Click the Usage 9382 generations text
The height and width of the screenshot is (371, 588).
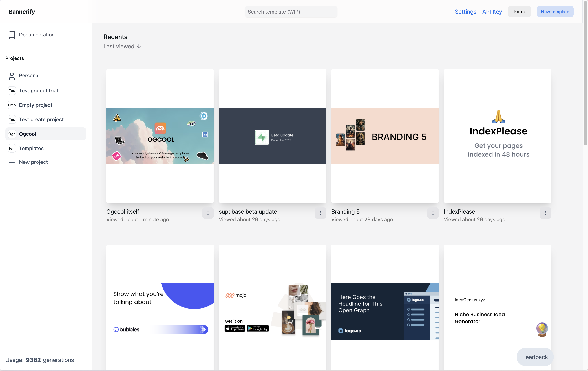[39, 360]
